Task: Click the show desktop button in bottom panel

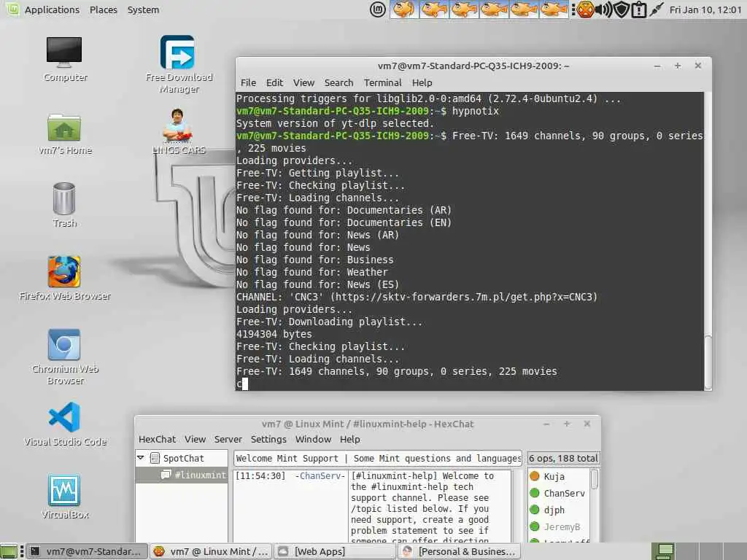Action: pyautogui.click(x=9, y=551)
